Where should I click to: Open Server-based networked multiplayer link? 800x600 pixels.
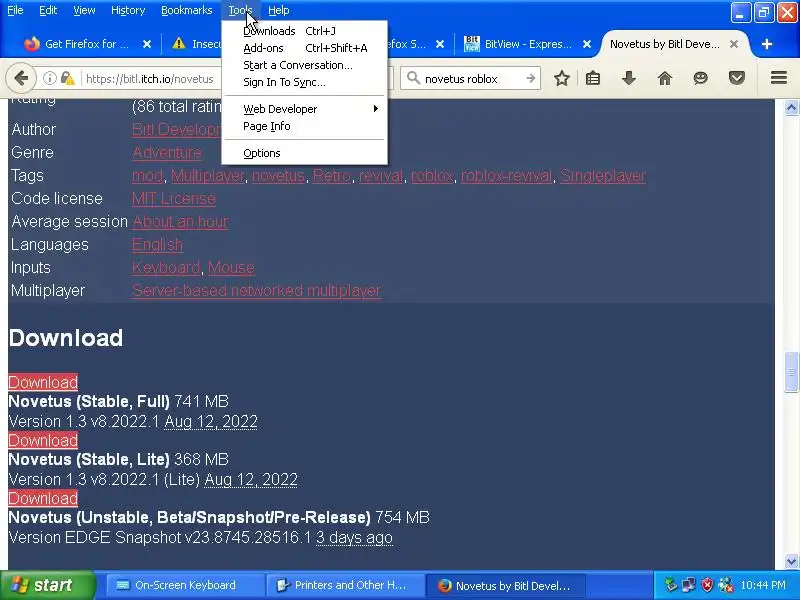pos(257,290)
